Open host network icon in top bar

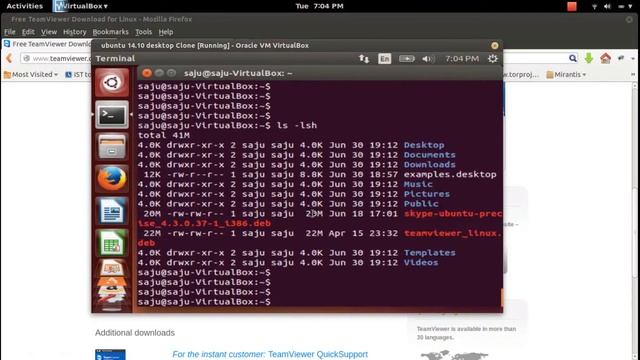pyautogui.click(x=594, y=6)
